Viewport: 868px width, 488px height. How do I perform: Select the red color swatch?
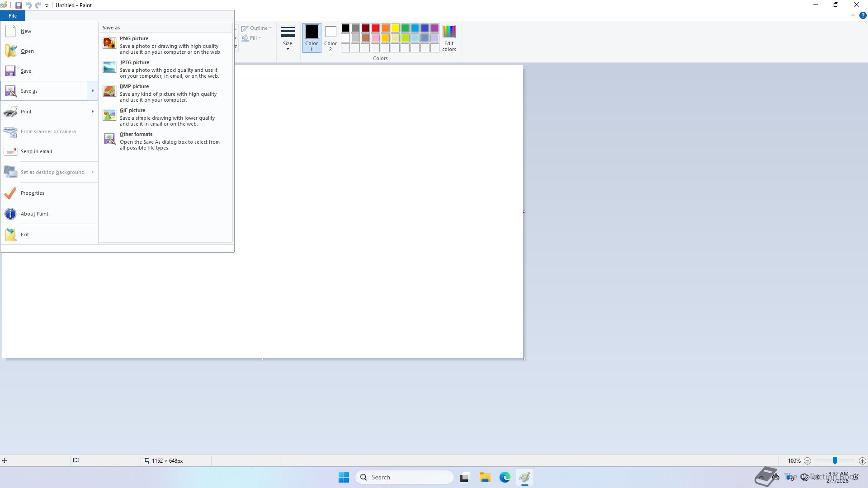pyautogui.click(x=375, y=28)
